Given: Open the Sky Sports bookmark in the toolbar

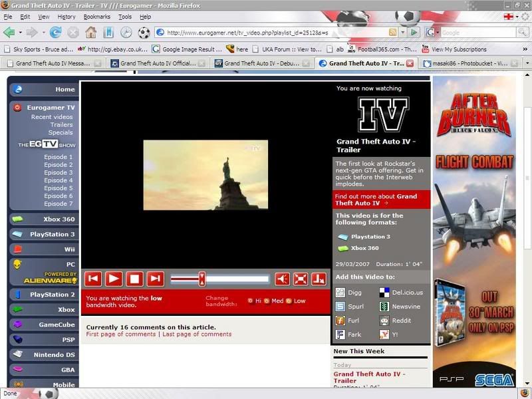Looking at the screenshot, I should click(39, 49).
